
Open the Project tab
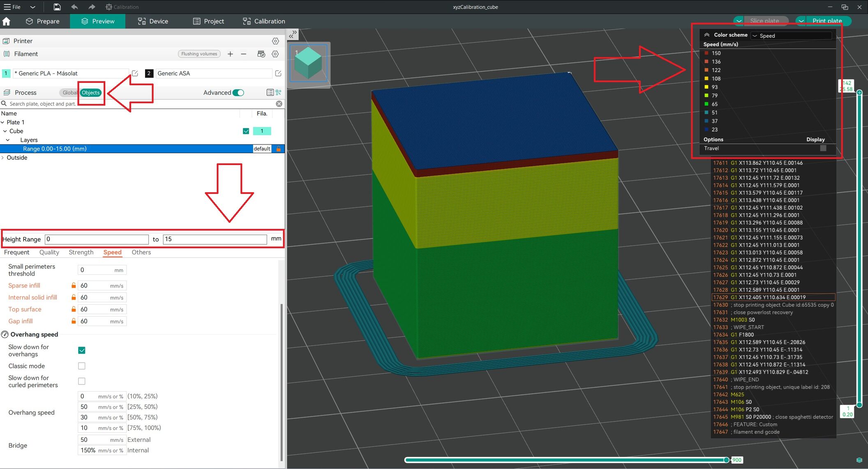click(208, 21)
